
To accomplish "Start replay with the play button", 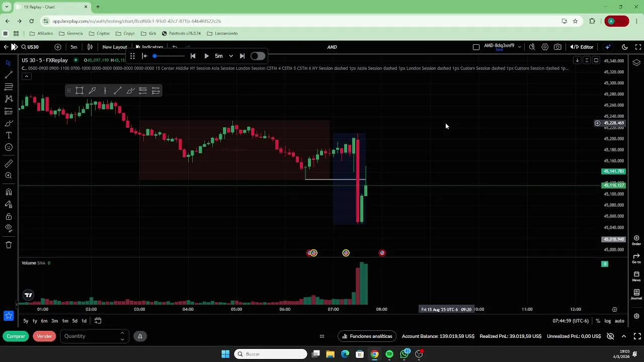I will [x=206, y=56].
